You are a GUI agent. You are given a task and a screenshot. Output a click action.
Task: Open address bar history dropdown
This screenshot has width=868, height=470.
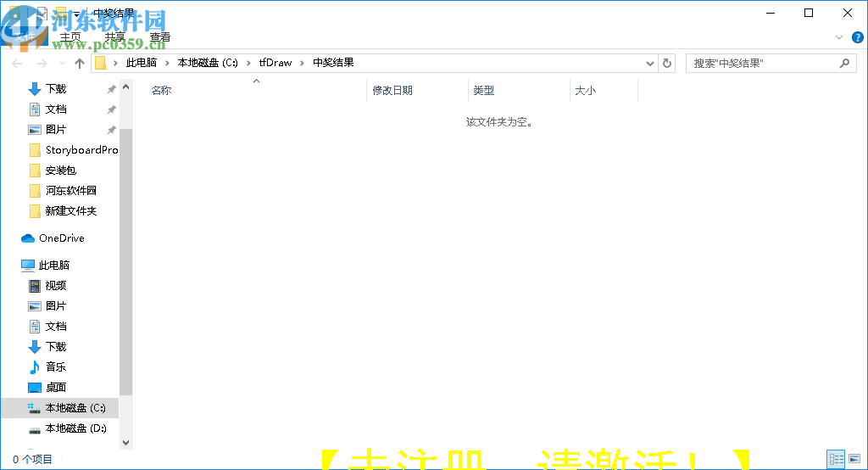point(650,63)
